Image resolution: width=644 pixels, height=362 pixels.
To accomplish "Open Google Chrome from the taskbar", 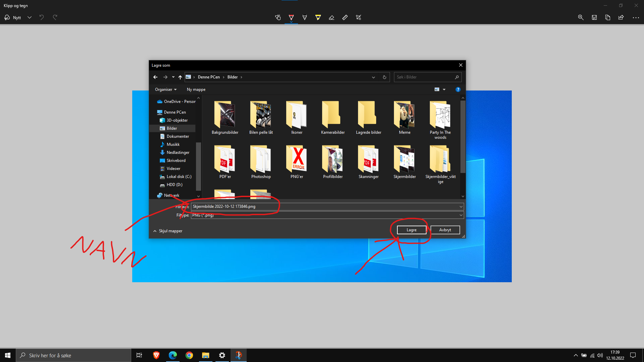I will point(189,355).
